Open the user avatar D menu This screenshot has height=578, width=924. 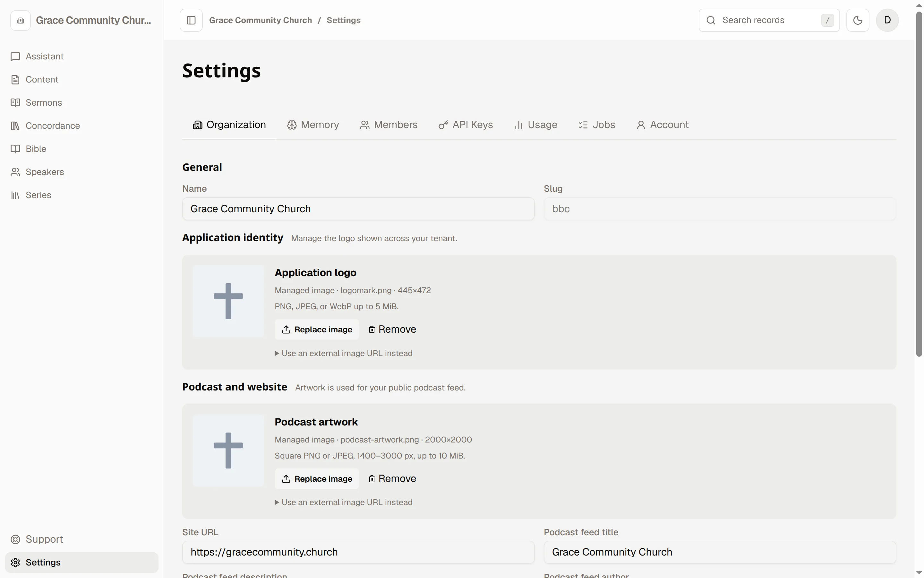887,20
